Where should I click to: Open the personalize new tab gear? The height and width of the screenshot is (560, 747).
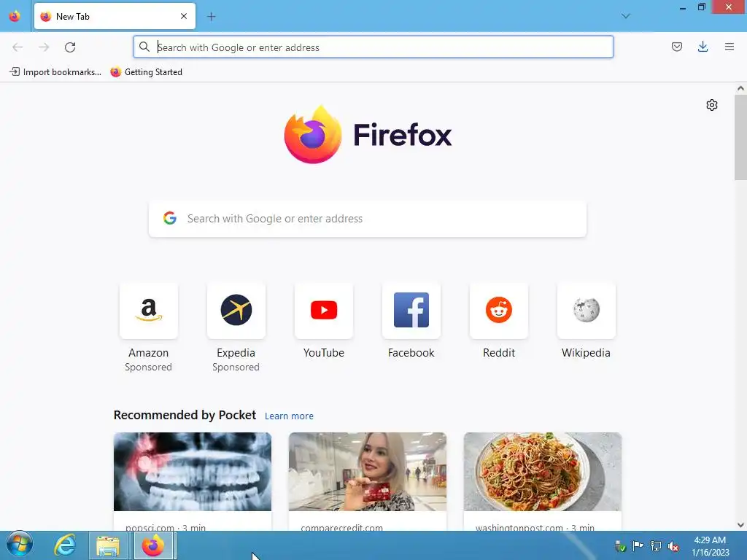pyautogui.click(x=712, y=105)
